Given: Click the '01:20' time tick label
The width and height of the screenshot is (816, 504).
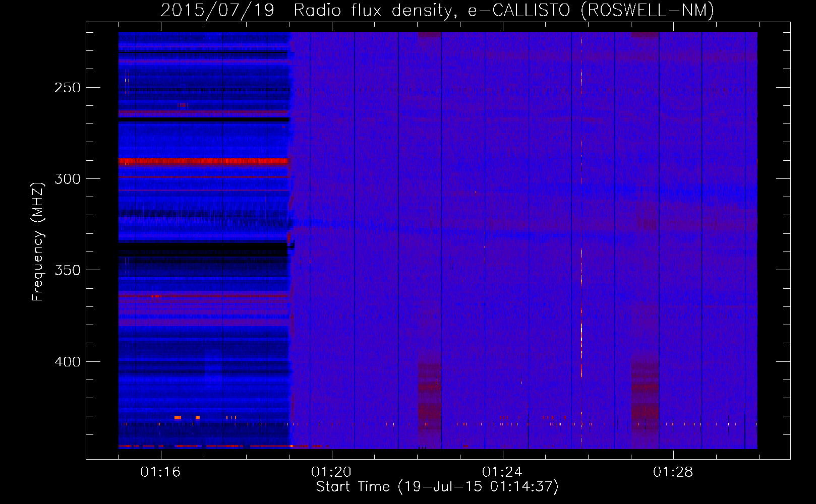Looking at the screenshot, I should click(x=331, y=472).
